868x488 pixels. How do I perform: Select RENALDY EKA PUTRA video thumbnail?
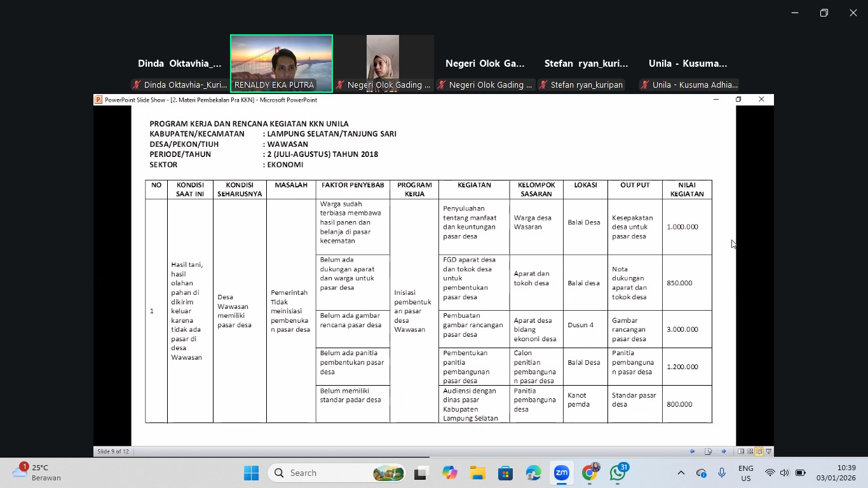[x=281, y=64]
